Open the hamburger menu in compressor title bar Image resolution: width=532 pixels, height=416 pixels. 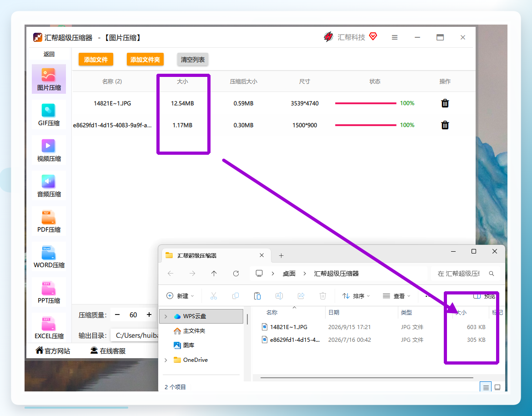[395, 37]
